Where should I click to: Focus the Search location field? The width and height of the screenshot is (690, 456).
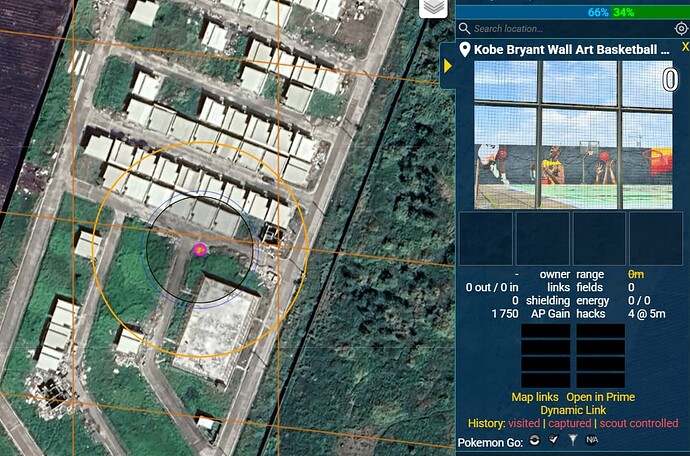click(x=571, y=29)
